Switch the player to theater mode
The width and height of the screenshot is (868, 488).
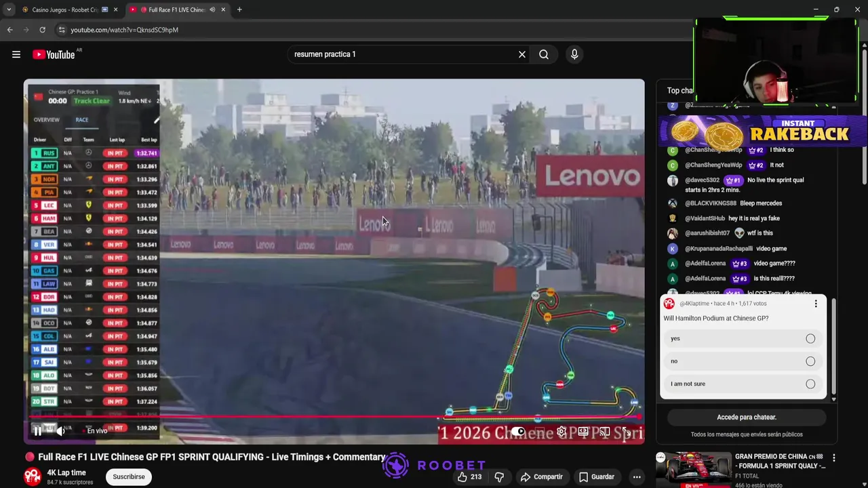coord(583,431)
